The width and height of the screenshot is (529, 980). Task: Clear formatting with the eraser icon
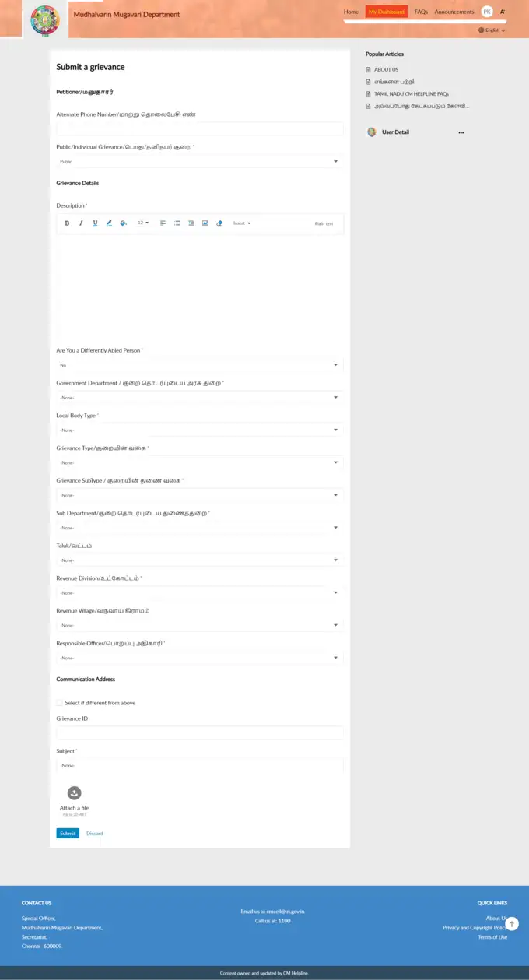click(219, 223)
